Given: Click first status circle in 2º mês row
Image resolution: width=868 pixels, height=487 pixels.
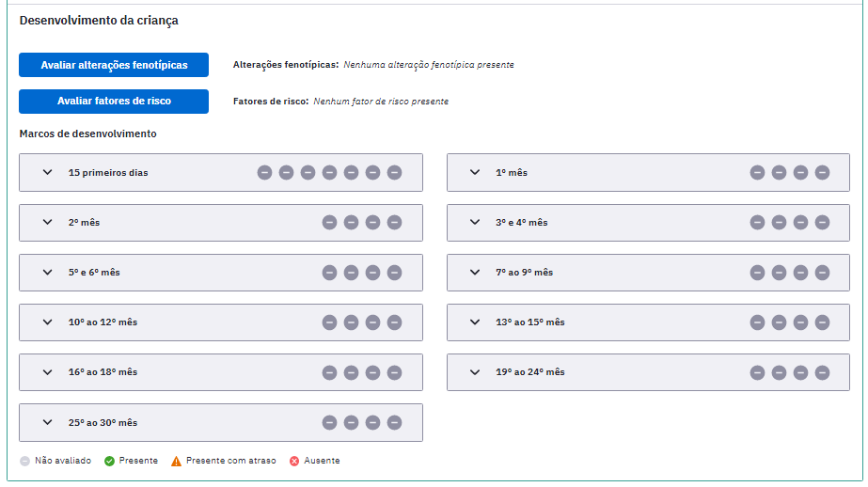Looking at the screenshot, I should [329, 223].
